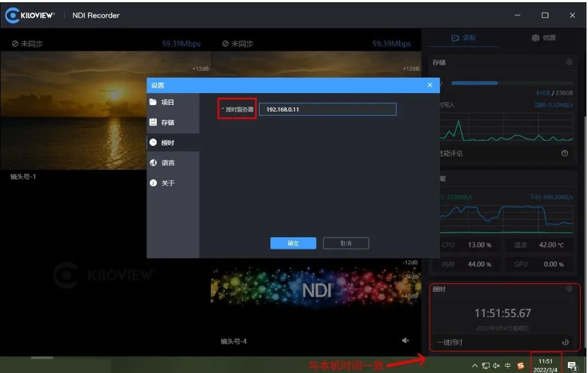
Task: Toggle the 中 input method indicator
Action: [x=508, y=366]
